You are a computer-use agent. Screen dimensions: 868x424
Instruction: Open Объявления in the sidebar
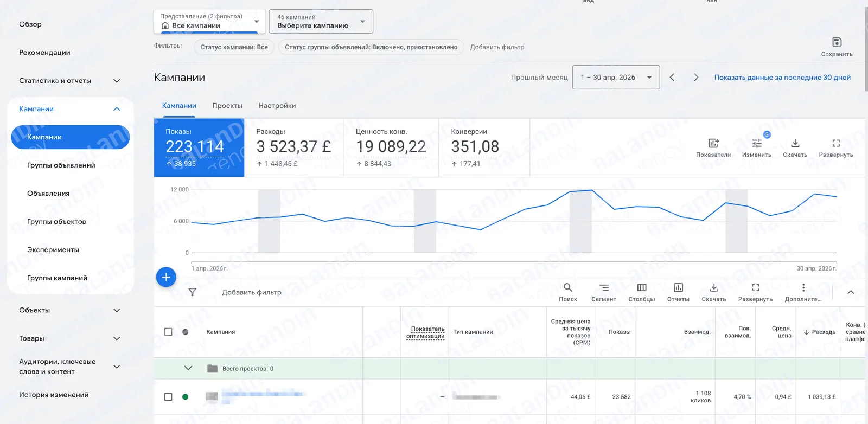(x=48, y=194)
